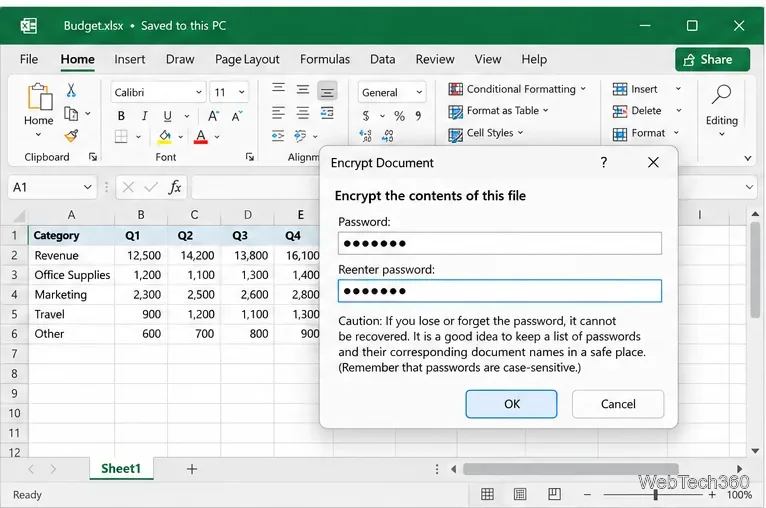Switch to the Formulas tab

(x=325, y=59)
